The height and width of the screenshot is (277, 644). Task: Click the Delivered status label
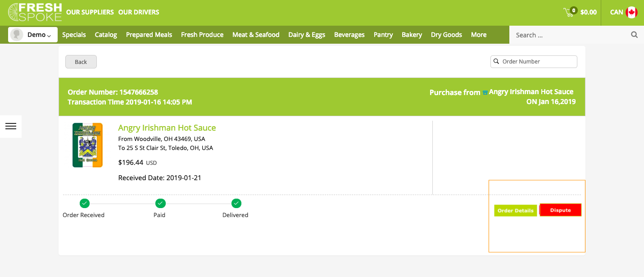(236, 215)
